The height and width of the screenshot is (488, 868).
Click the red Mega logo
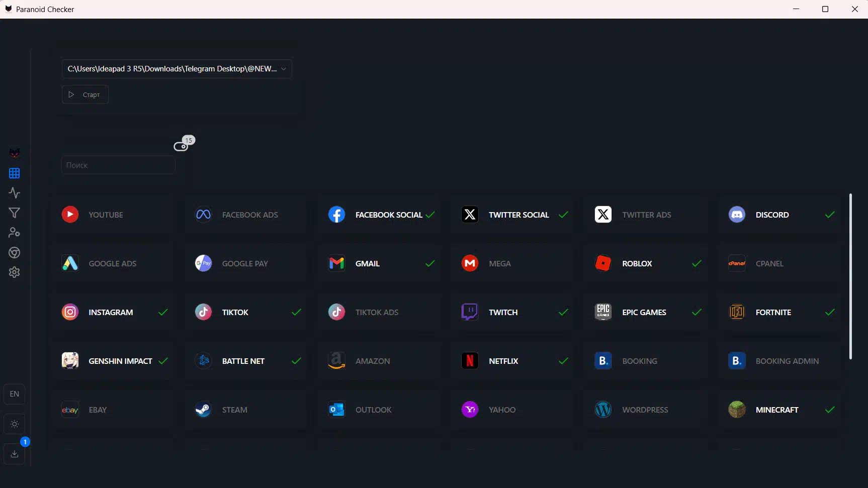(x=470, y=263)
